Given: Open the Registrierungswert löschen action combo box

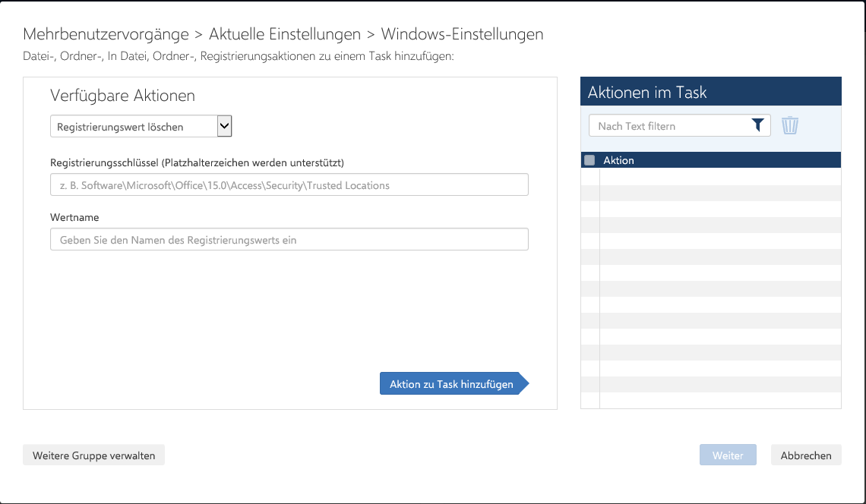Looking at the screenshot, I should click(x=133, y=127).
